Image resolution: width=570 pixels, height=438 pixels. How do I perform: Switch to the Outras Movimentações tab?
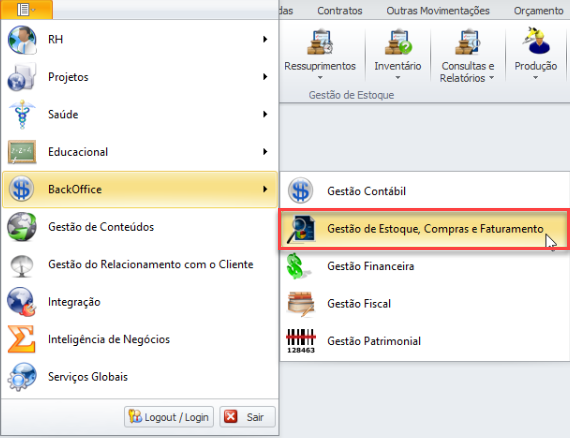tap(438, 11)
